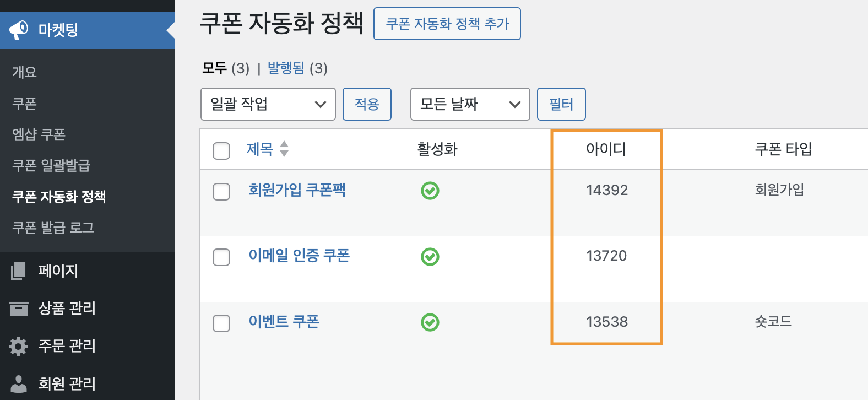Click the 회원 관리 user icon

pyautogui.click(x=18, y=383)
